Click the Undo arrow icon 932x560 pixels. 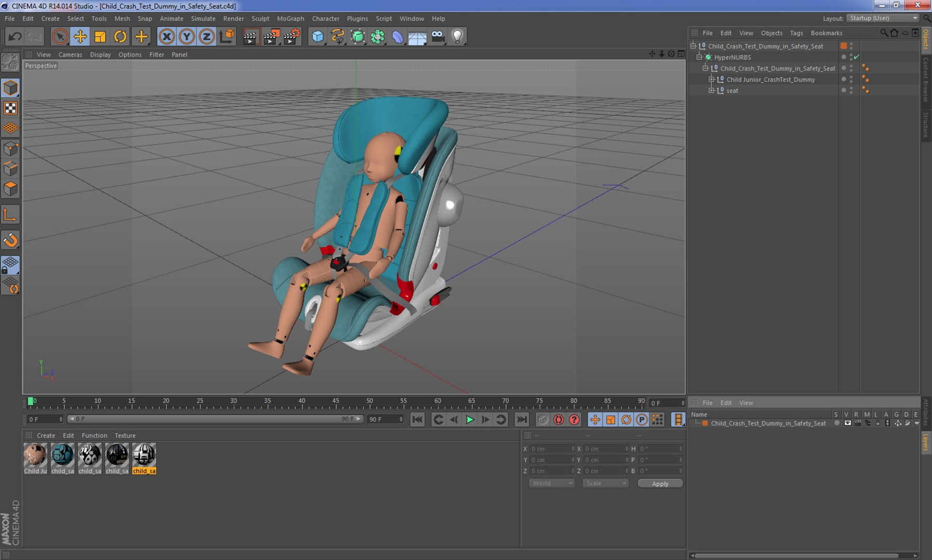[15, 36]
